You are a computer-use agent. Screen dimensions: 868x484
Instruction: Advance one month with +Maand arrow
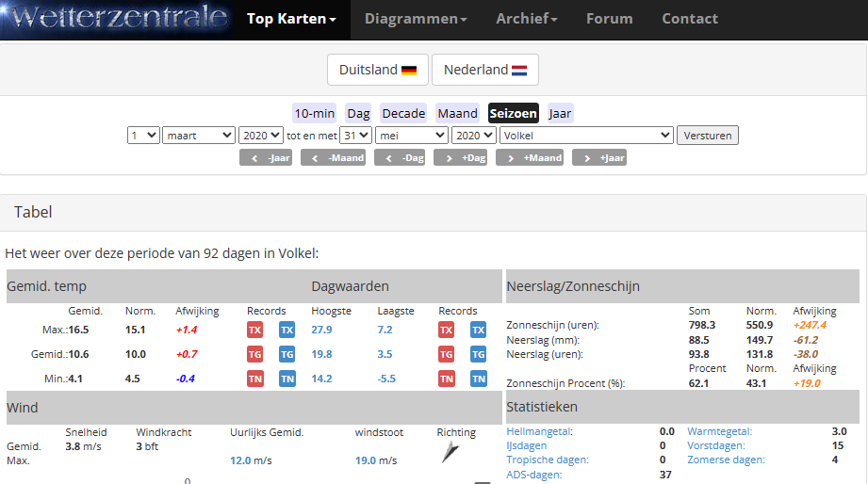[x=530, y=157]
